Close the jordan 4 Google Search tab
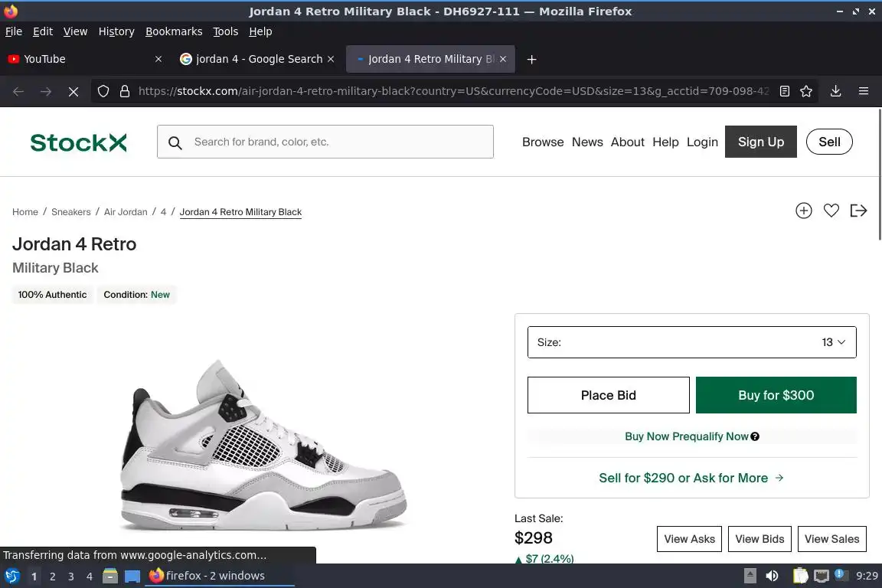Image resolution: width=882 pixels, height=588 pixels. click(x=331, y=59)
